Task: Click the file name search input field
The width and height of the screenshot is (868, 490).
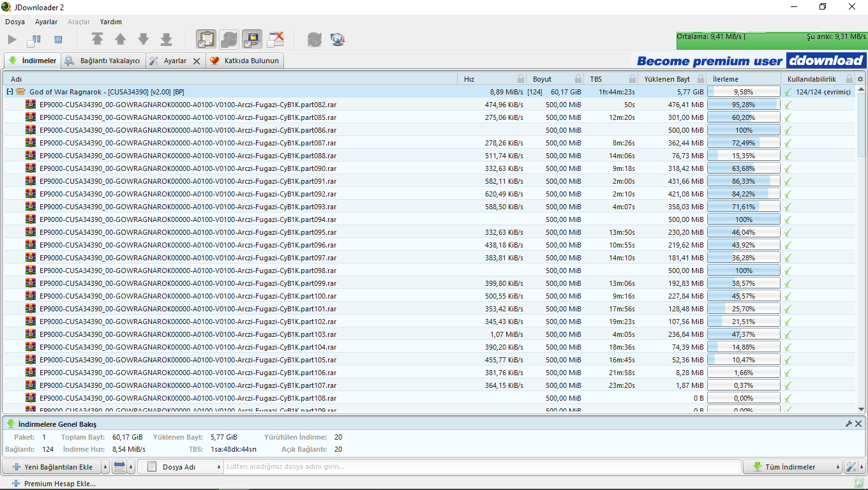Action: [482, 467]
